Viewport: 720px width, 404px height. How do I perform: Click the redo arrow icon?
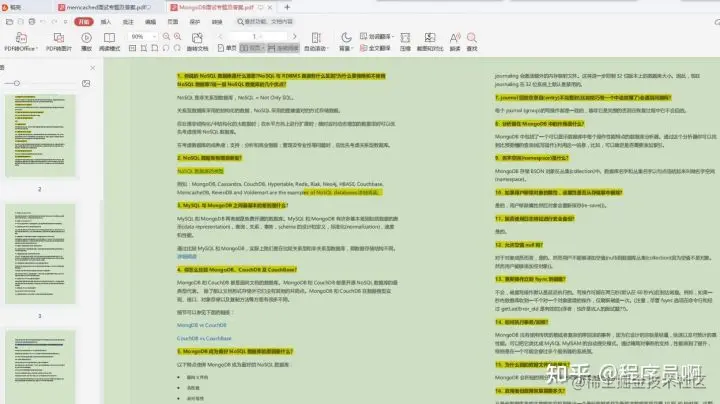tap(54, 22)
